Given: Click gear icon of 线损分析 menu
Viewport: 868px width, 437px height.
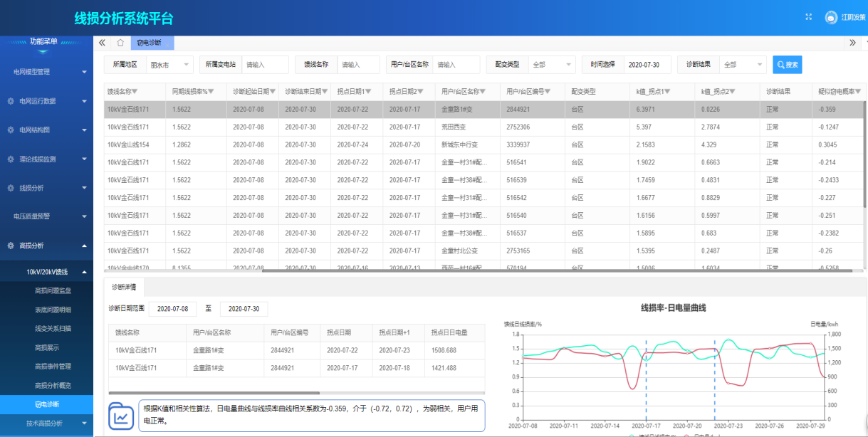Looking at the screenshot, I should pyautogui.click(x=11, y=188).
